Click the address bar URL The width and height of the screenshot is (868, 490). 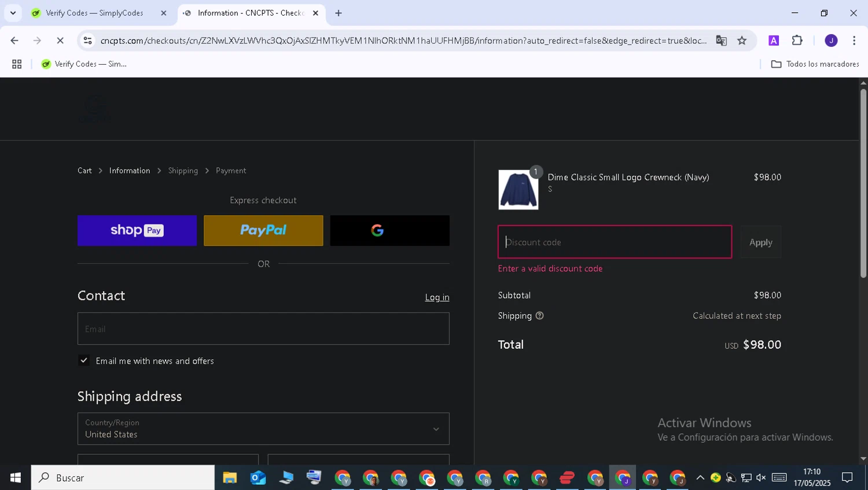pyautogui.click(x=403, y=40)
